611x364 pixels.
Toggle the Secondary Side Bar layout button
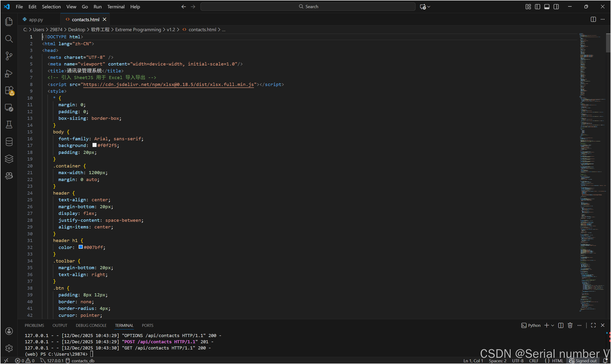pyautogui.click(x=556, y=7)
